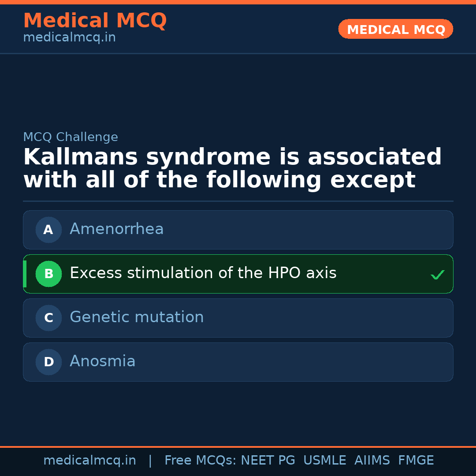Click the Free MCQs footer text
Viewport: 476px width, 476px height.
(x=201, y=461)
